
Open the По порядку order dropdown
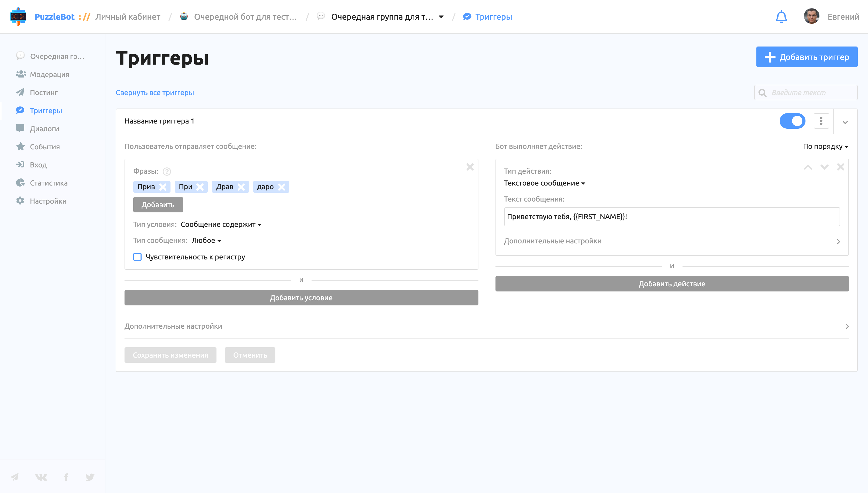click(x=826, y=146)
